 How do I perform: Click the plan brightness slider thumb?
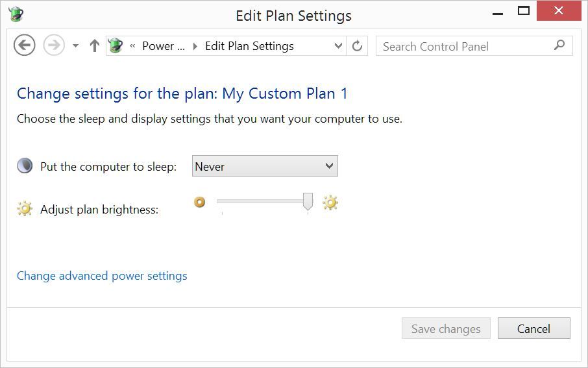point(308,201)
